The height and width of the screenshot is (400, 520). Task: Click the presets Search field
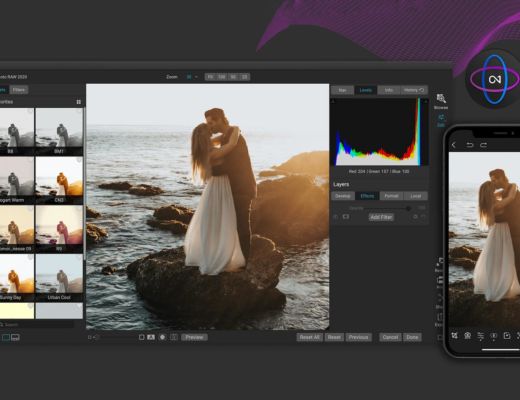[37, 324]
